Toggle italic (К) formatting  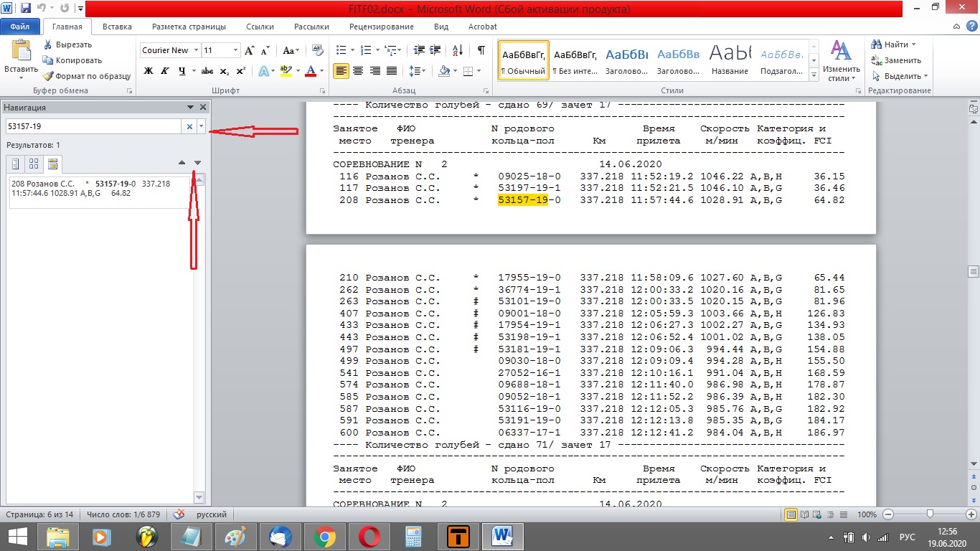coord(166,71)
